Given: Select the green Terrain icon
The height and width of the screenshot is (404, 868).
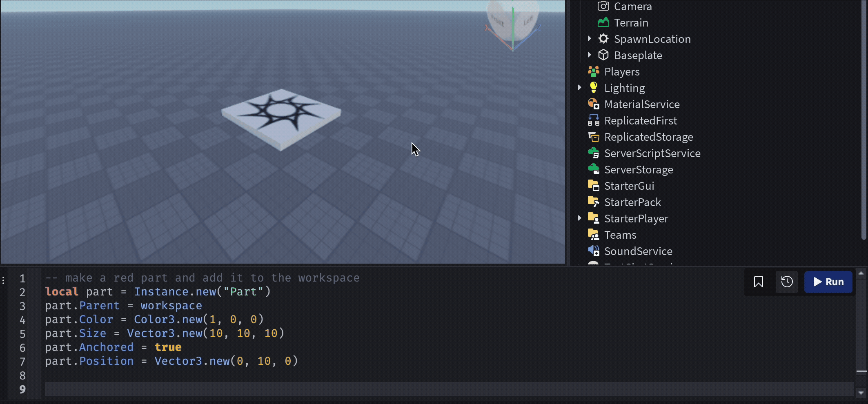Looking at the screenshot, I should [603, 22].
